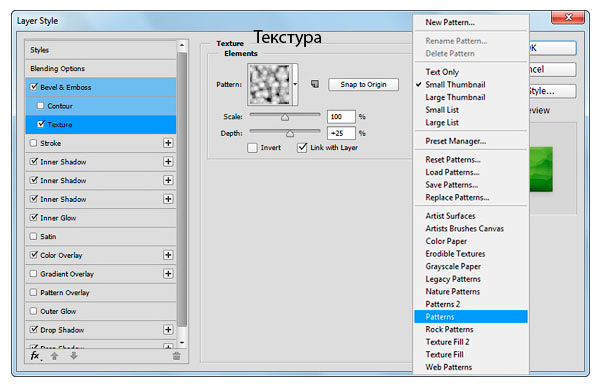Click the pattern preview thumbnail
Image resolution: width=600 pixels, height=387 pixels.
tap(270, 85)
